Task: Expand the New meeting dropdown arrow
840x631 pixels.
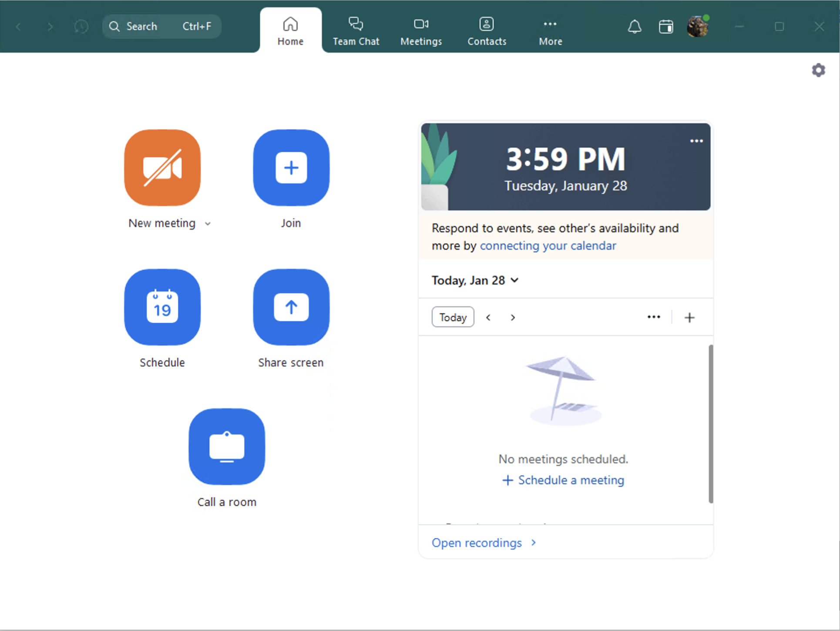Action: pyautogui.click(x=208, y=224)
